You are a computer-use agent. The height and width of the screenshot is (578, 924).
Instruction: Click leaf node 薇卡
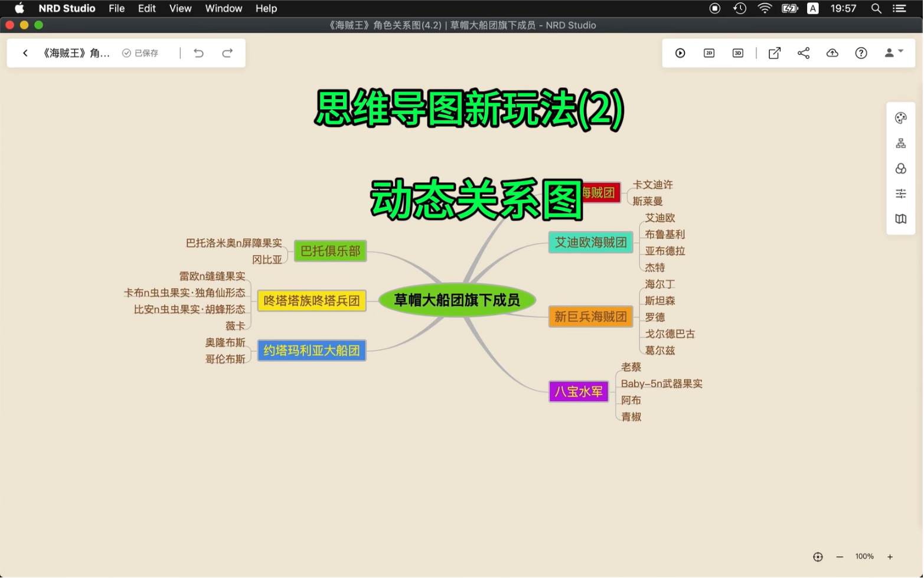(236, 326)
